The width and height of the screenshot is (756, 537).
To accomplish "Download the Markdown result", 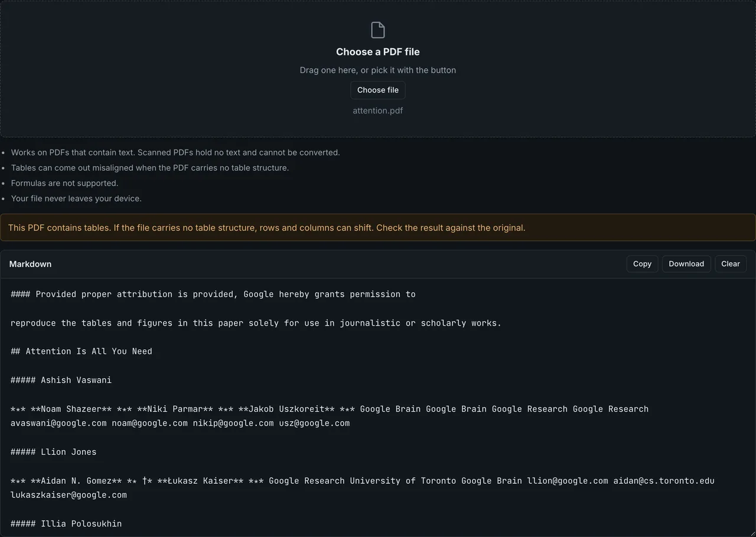I will (x=686, y=264).
